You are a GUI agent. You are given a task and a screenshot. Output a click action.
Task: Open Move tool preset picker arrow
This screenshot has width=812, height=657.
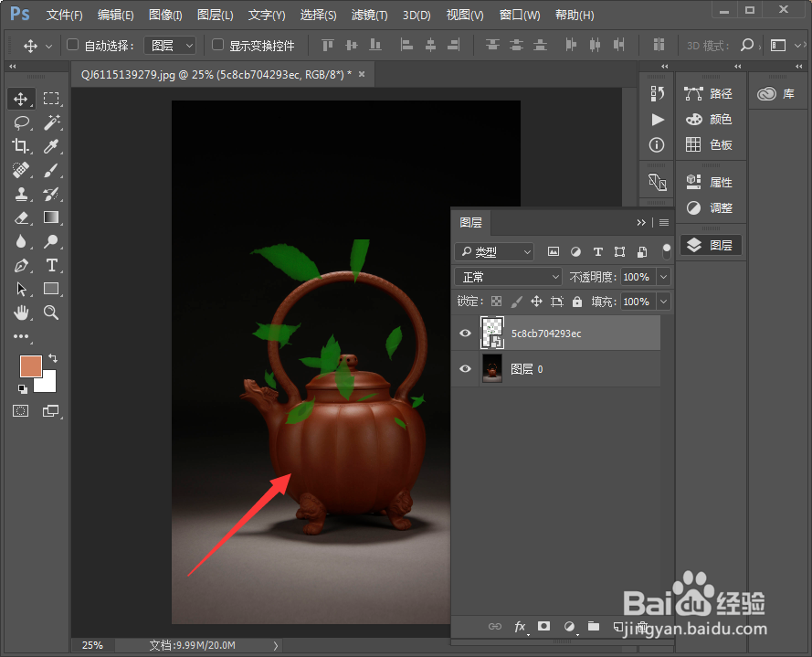[x=48, y=46]
